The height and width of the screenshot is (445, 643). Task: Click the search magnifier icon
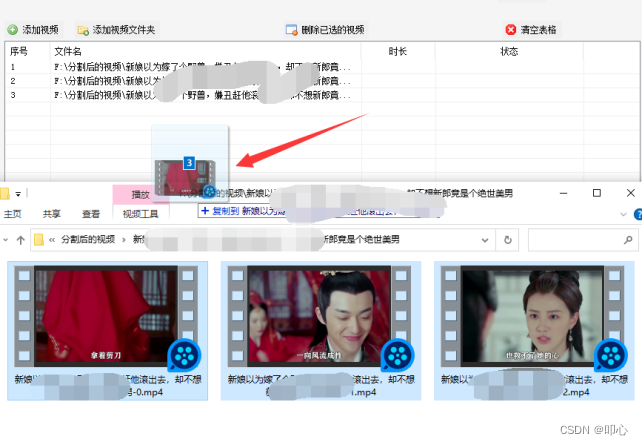(x=628, y=240)
